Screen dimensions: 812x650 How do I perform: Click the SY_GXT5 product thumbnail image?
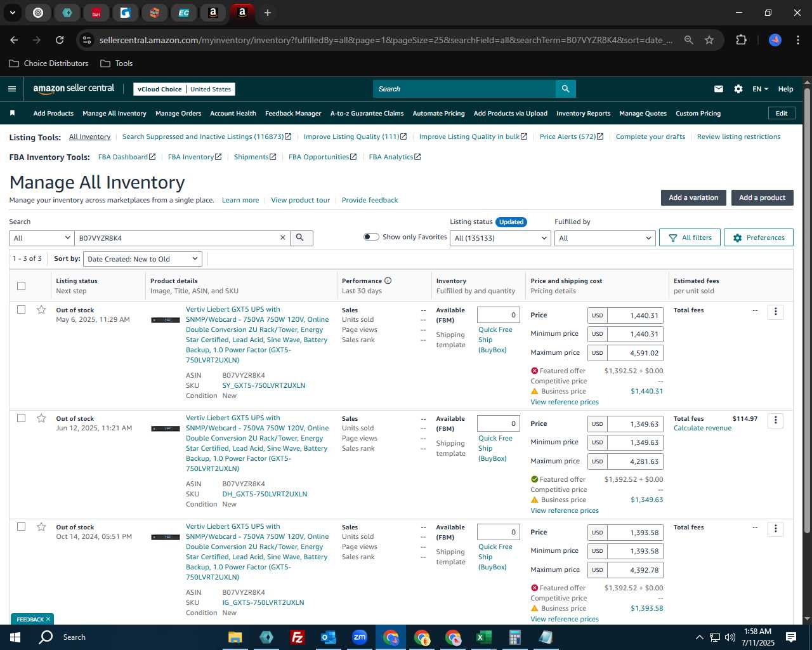[166, 320]
